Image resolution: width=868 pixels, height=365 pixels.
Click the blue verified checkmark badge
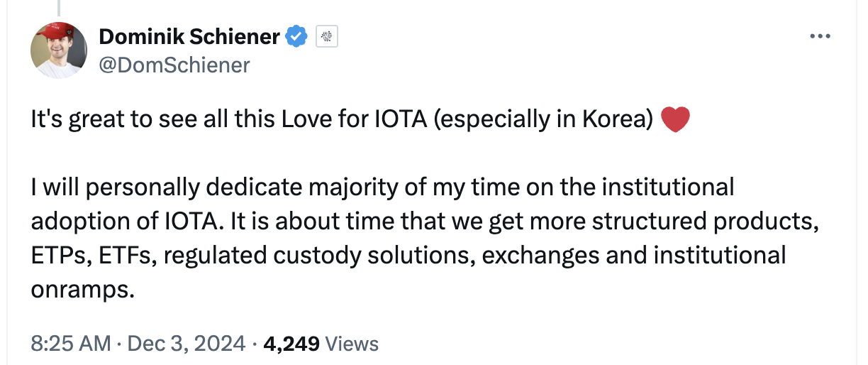tap(296, 36)
